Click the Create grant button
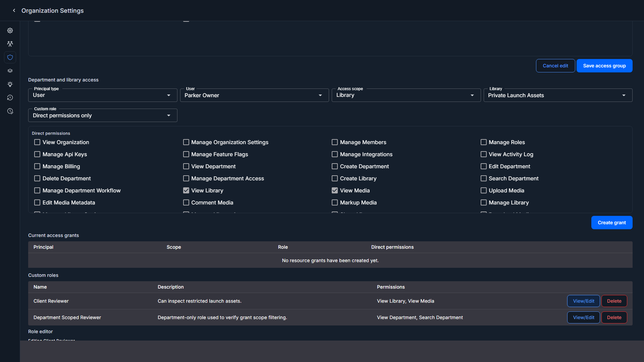 point(612,223)
